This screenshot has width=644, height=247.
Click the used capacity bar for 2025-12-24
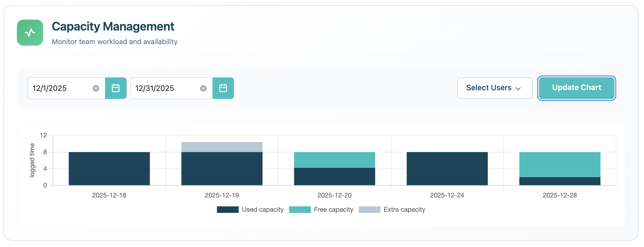tap(447, 168)
